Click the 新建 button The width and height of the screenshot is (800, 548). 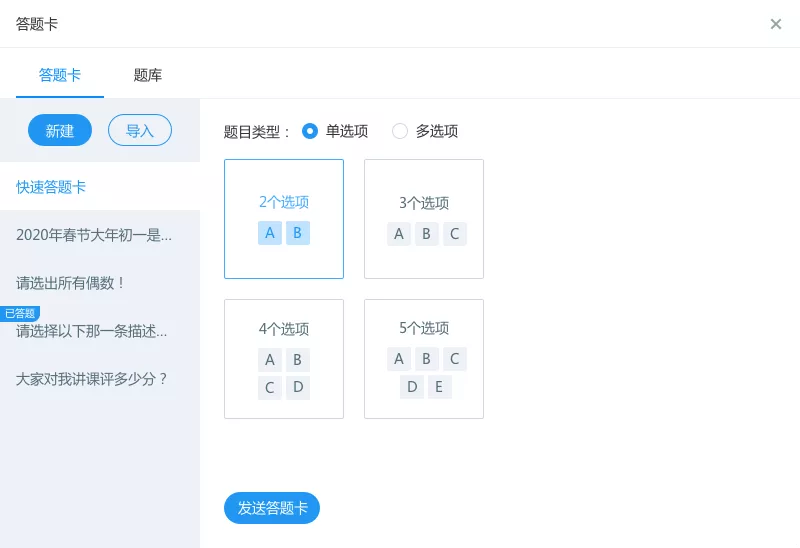point(60,131)
